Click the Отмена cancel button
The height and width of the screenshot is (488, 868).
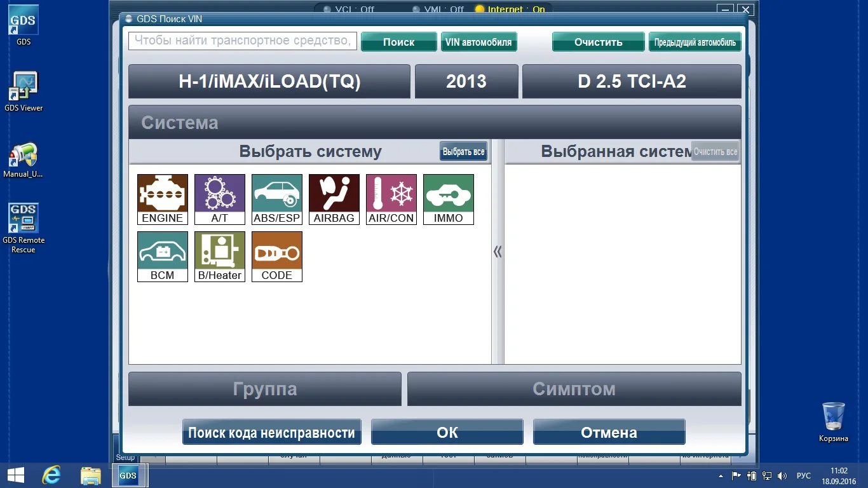click(609, 432)
